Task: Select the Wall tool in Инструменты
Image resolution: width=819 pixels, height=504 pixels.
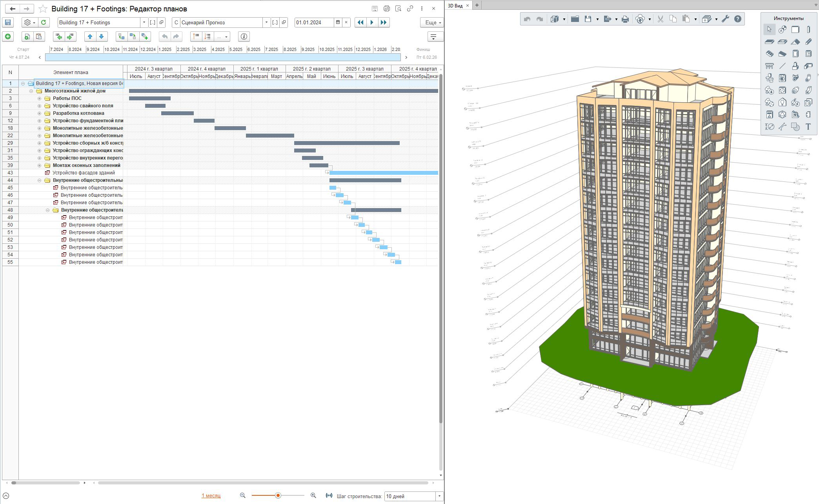Action: (x=795, y=29)
